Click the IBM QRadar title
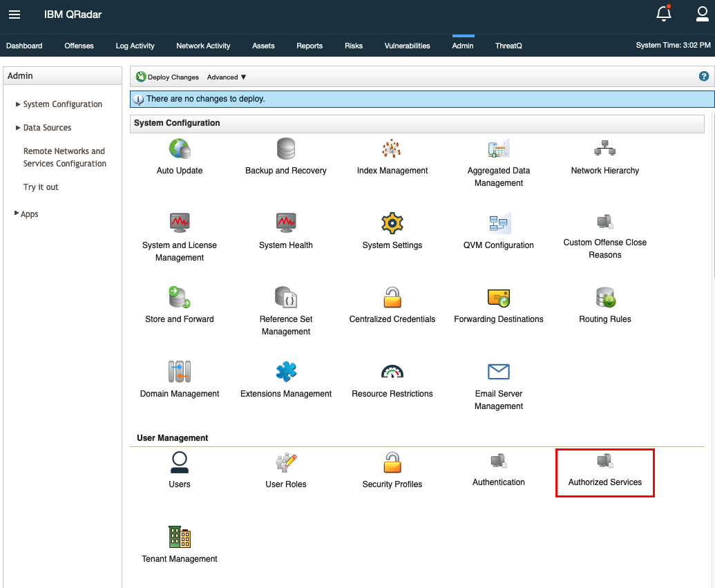 coord(73,15)
